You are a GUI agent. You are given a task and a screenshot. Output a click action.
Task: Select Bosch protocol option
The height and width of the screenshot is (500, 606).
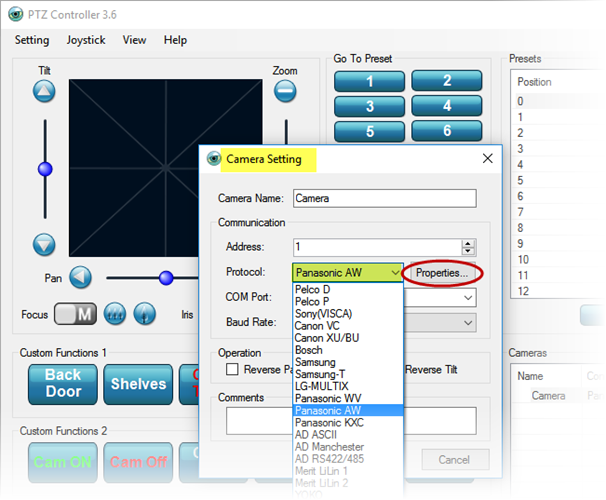coord(348,350)
